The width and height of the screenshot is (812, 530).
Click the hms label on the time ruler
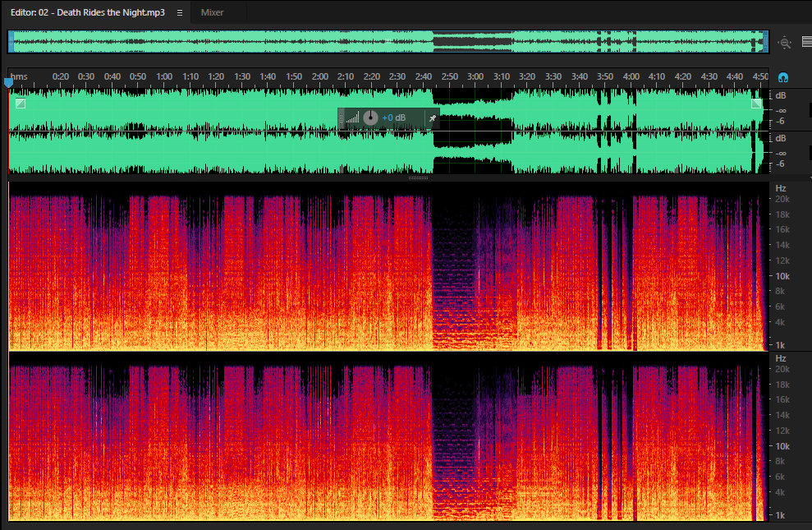tap(19, 76)
